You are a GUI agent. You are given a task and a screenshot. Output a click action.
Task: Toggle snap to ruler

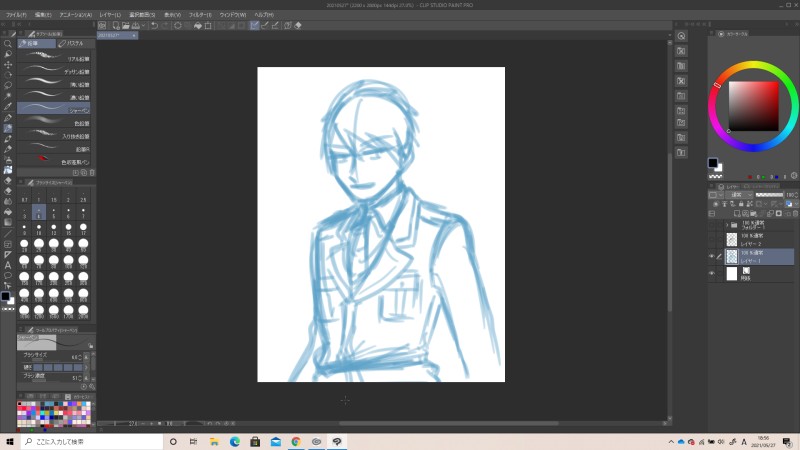255,26
